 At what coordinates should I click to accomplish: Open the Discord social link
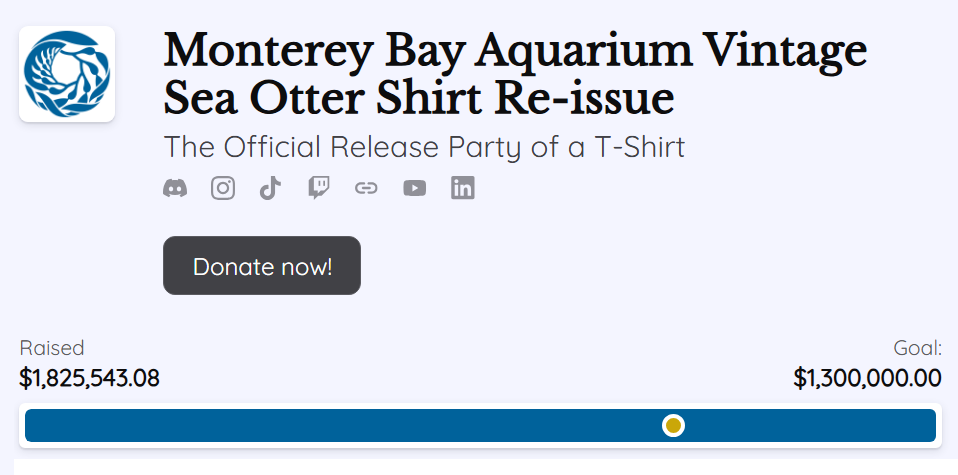pos(175,188)
